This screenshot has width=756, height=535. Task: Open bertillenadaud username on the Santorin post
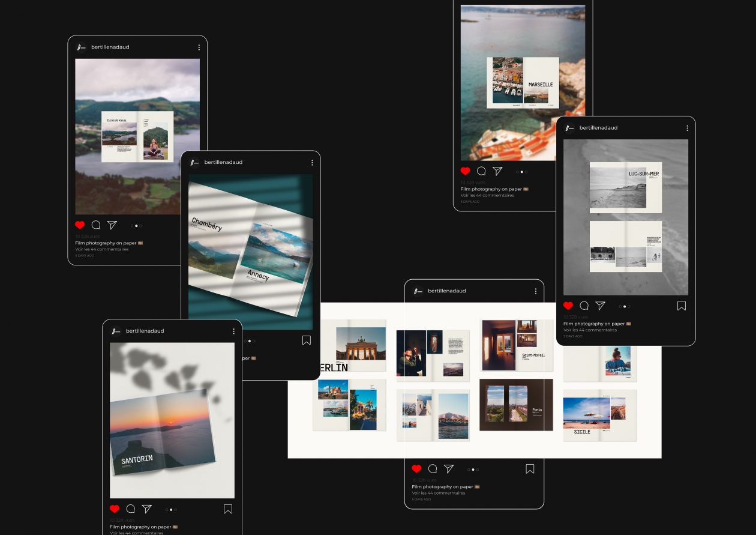pos(145,331)
